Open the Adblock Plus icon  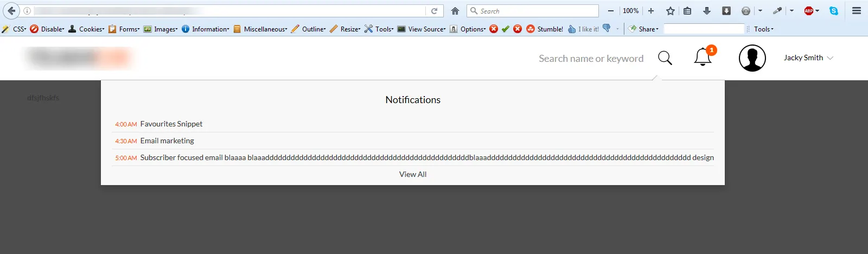[809, 11]
